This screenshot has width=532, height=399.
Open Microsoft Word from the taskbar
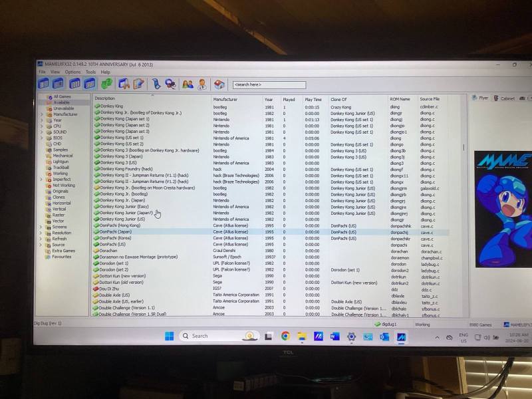click(335, 336)
